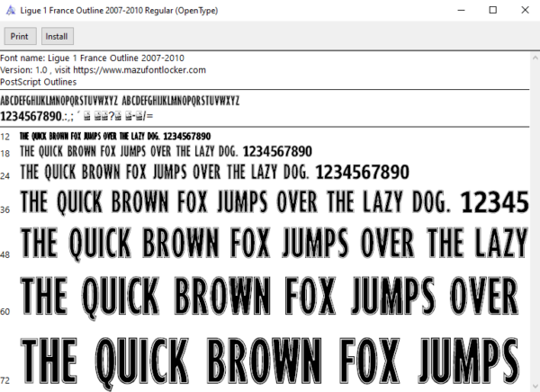The image size is (540, 392).
Task: Click the 72 point sample size label
Action: pos(5,380)
